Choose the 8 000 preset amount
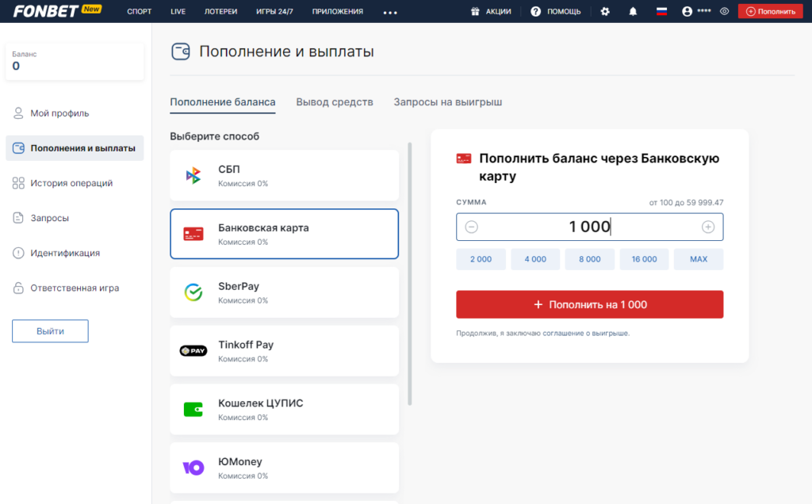The width and height of the screenshot is (812, 504). (x=590, y=259)
